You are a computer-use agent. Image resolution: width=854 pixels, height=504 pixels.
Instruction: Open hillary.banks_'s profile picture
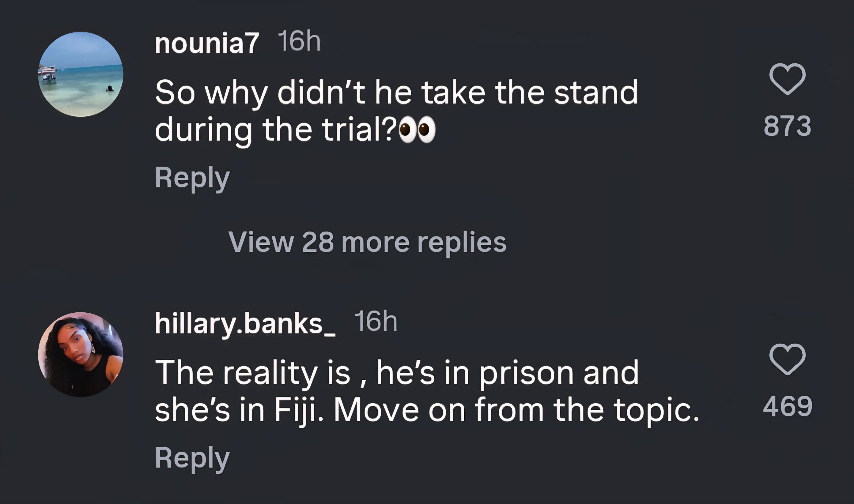(80, 355)
